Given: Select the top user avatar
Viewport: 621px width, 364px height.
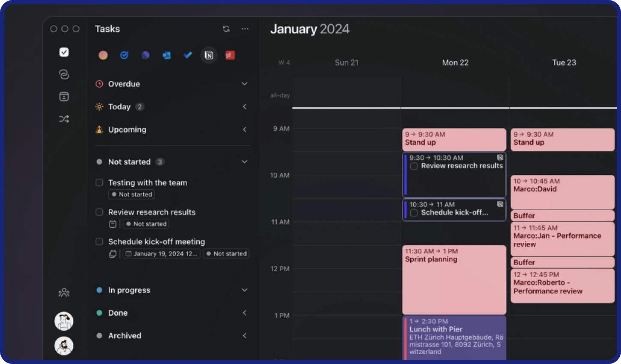Looking at the screenshot, I should tap(64, 321).
